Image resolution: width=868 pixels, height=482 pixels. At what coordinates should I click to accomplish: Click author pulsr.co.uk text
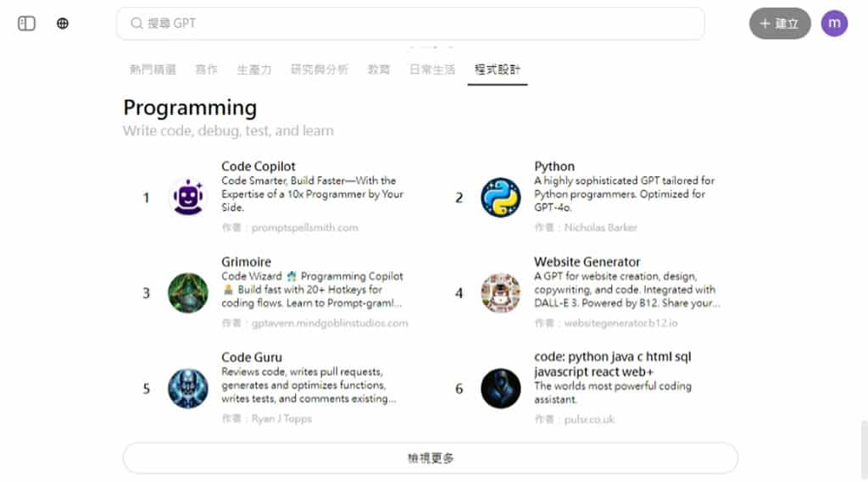(x=589, y=419)
